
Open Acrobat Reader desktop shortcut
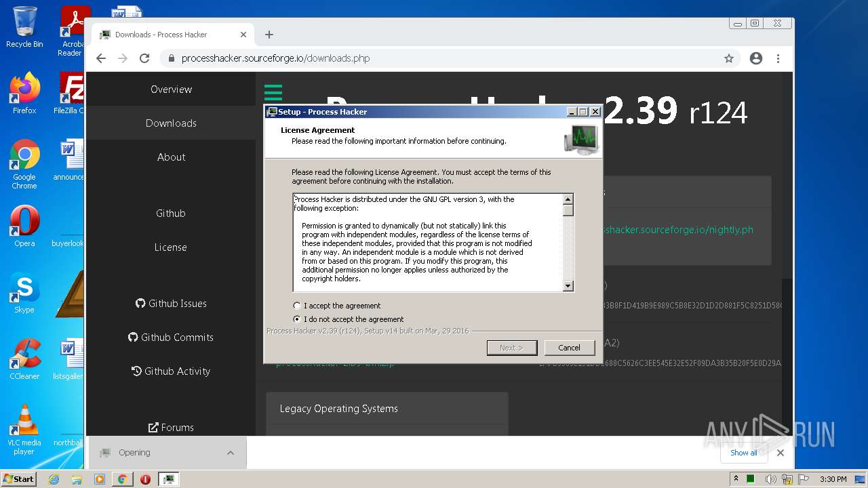73,31
